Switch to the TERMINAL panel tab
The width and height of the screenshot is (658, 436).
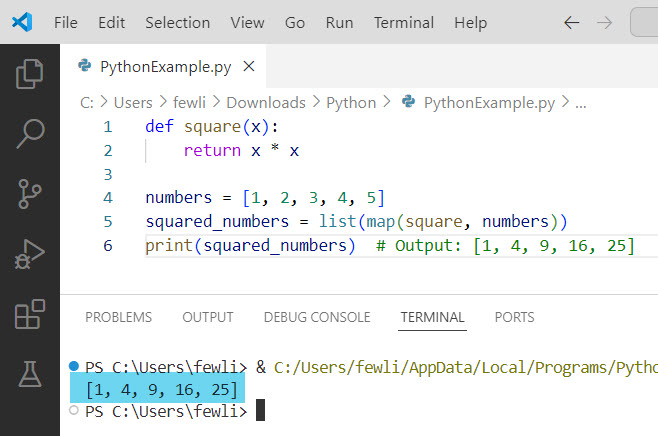pos(432,317)
